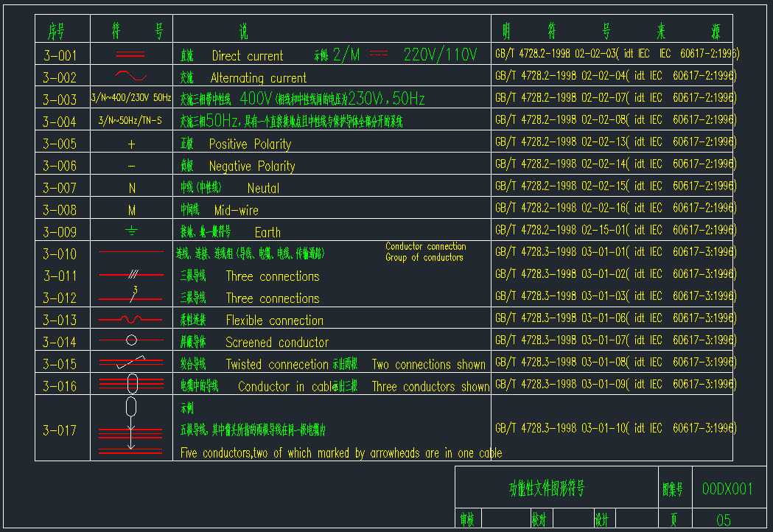Click the page number '05' in title block
The image size is (773, 532).
[724, 520]
